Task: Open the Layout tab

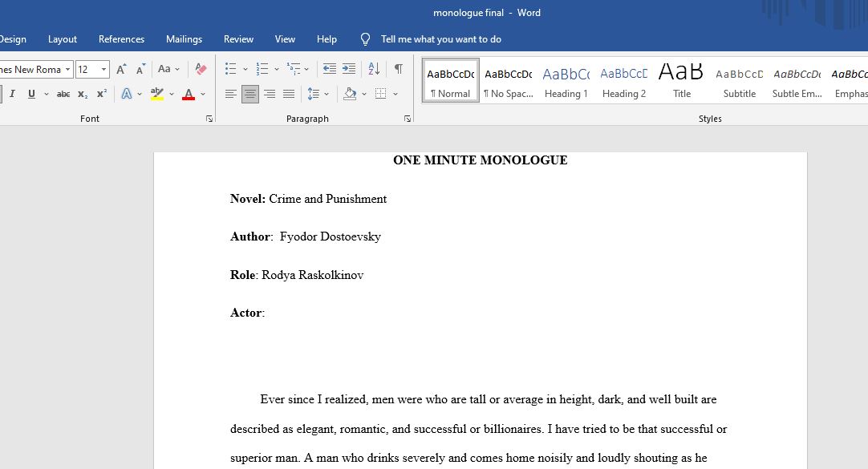Action: [62, 39]
